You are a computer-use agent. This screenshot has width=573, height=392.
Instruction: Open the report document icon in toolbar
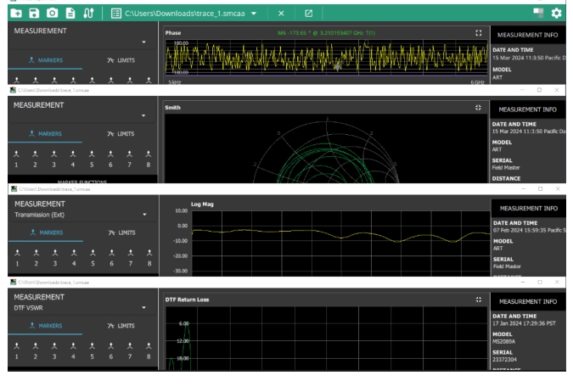tap(70, 14)
